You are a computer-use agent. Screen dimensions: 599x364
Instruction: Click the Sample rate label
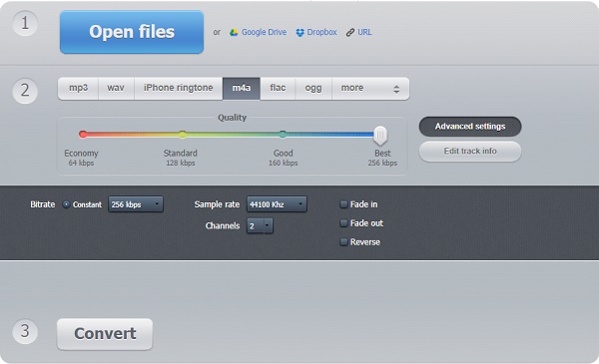tap(217, 204)
